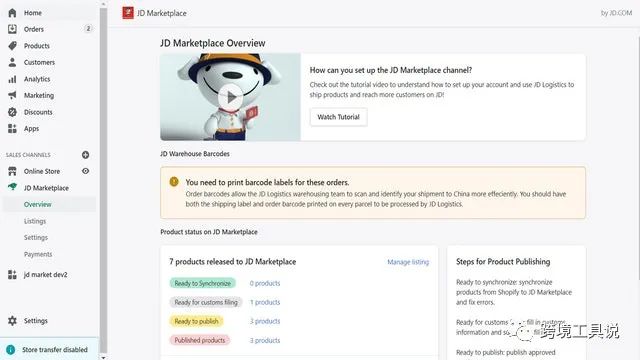Click the Discounts badge icon
Viewport: 640px width, 360px height.
[12, 112]
